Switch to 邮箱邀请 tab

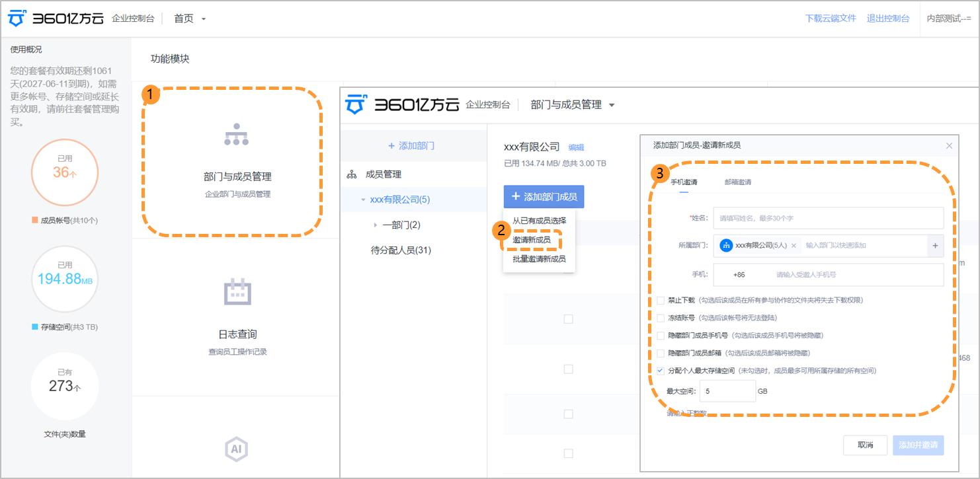[738, 182]
